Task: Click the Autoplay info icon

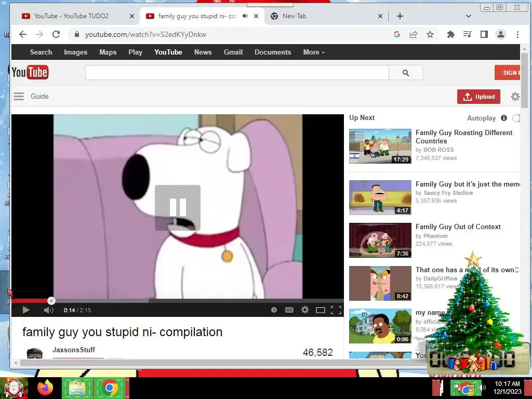Action: (x=504, y=118)
